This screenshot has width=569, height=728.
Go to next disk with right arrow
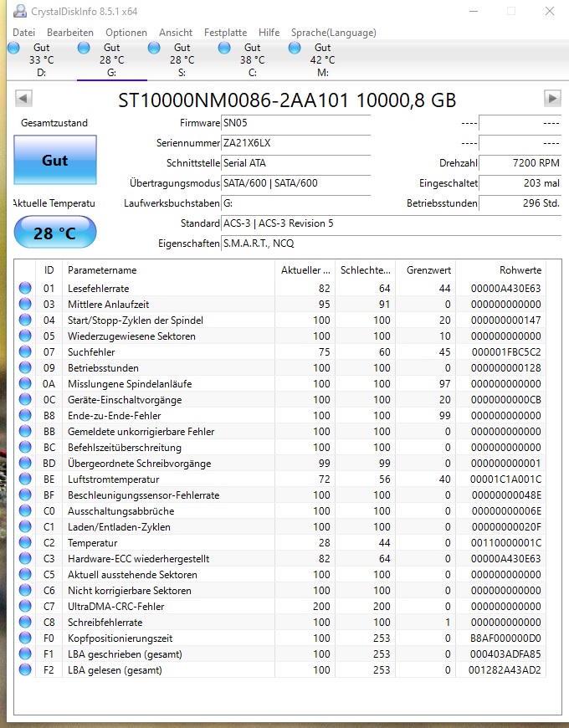point(552,99)
